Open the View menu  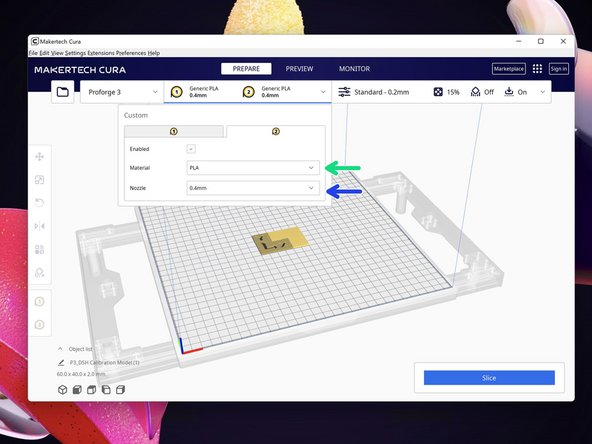click(x=57, y=53)
